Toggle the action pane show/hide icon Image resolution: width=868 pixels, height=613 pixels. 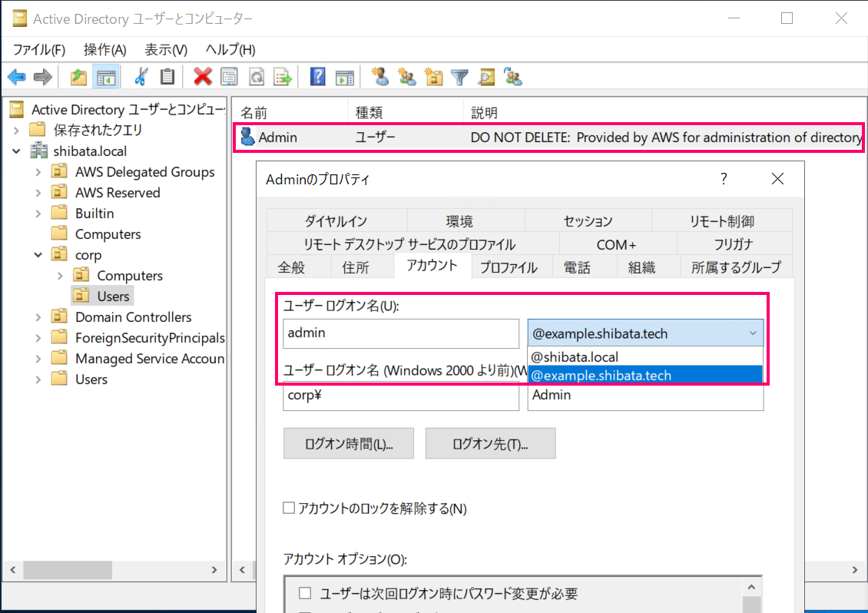coord(344,77)
